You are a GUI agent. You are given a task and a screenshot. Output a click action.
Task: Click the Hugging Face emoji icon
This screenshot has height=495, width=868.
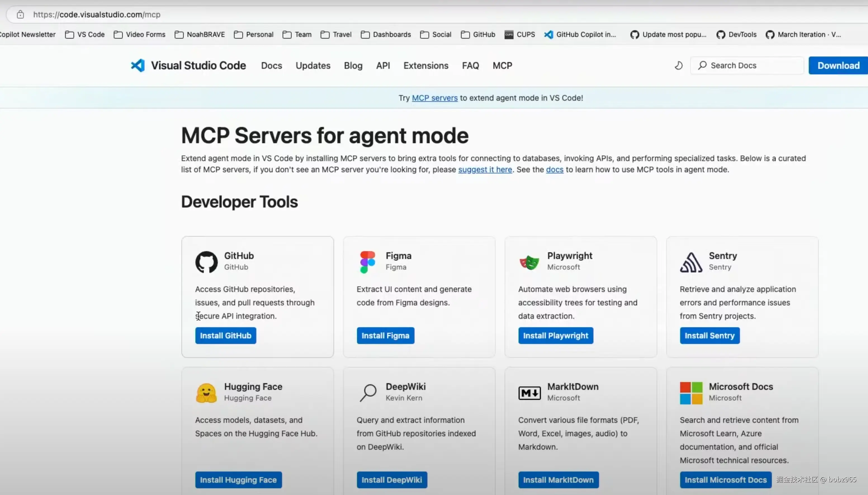[206, 393]
